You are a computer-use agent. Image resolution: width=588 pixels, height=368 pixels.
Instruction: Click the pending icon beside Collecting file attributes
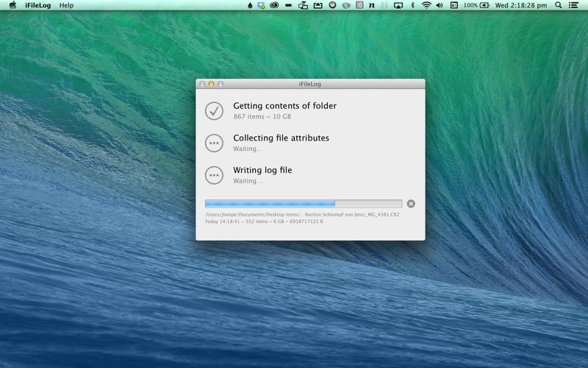214,143
